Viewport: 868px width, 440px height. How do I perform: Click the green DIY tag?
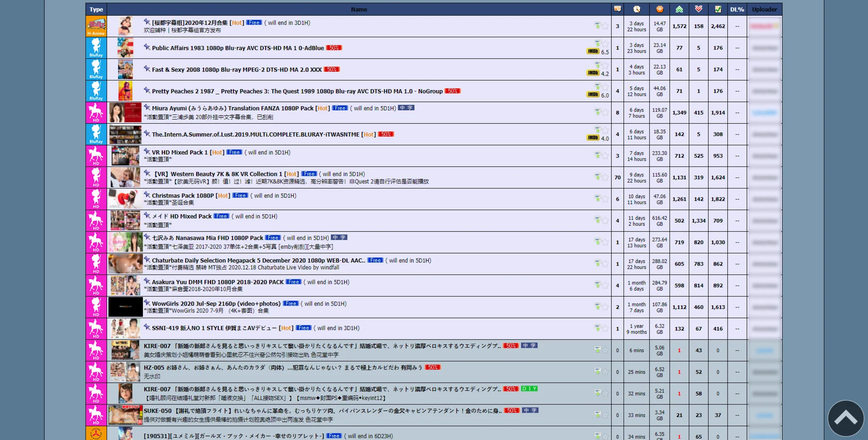click(x=529, y=389)
